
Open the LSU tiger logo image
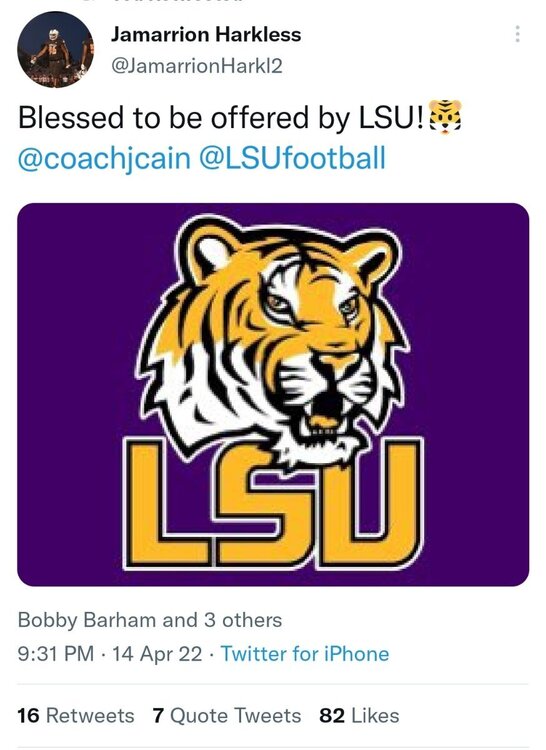coord(273,395)
